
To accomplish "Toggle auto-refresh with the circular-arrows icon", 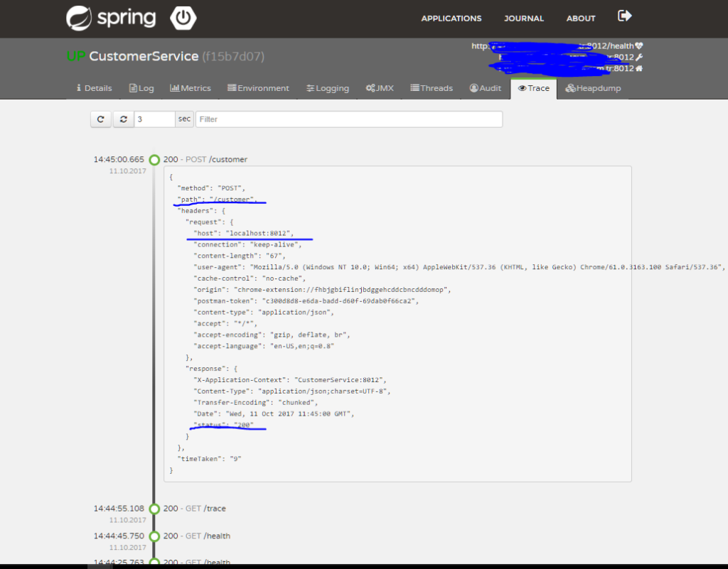I will click(x=122, y=119).
